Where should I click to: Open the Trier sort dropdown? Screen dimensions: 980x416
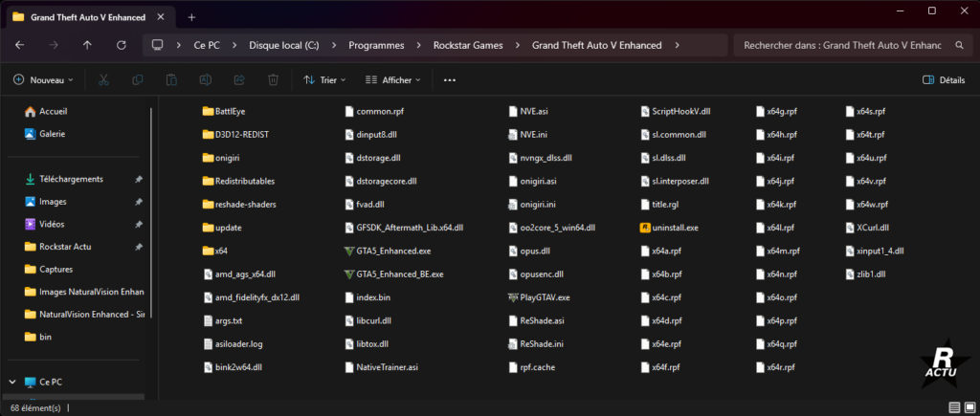pos(324,80)
